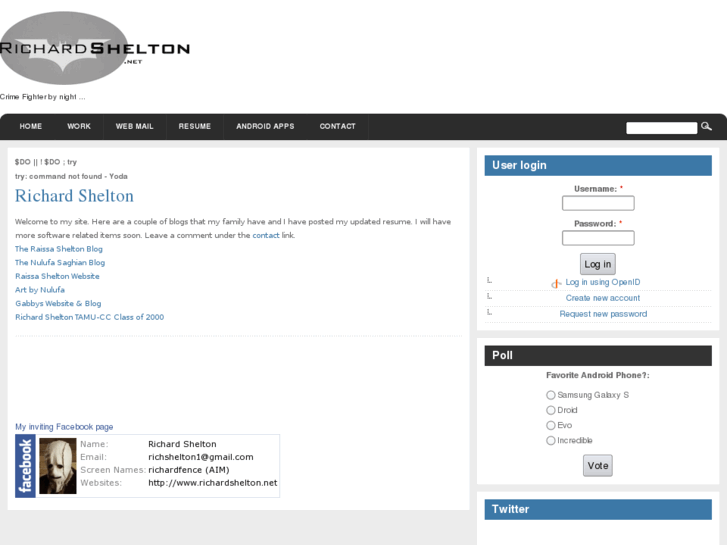Focus the search box in navigation bar
Image resolution: width=727 pixels, height=545 pixels.
662,128
